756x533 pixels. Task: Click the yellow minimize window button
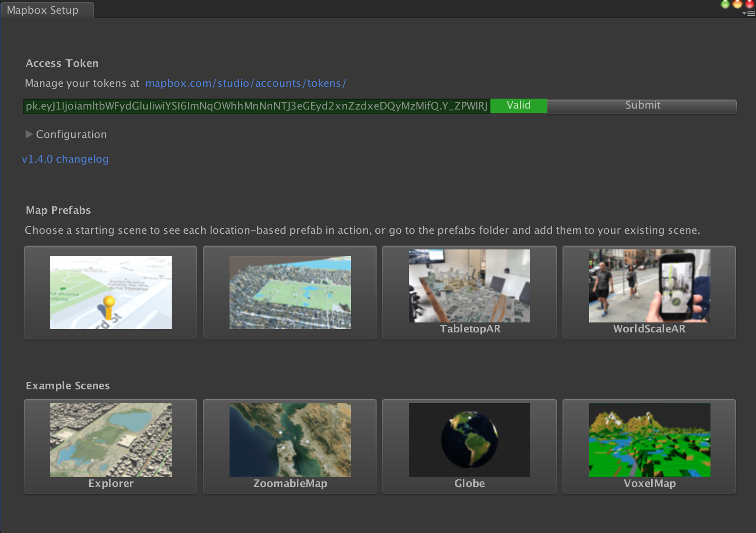[x=738, y=4]
